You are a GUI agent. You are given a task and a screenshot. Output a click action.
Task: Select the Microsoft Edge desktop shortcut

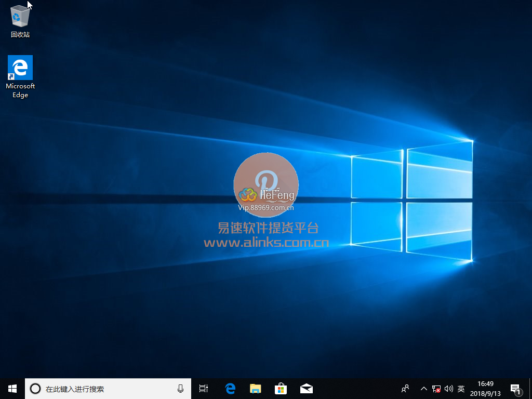20,77
